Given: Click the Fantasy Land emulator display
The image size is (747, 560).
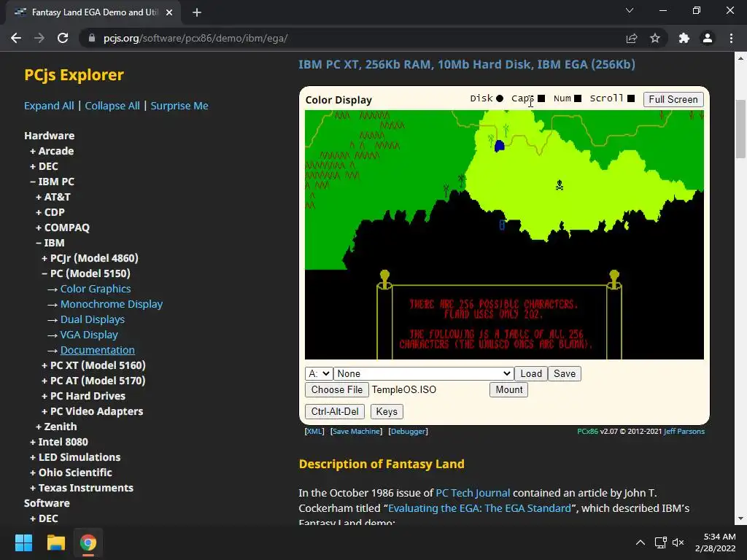Looking at the screenshot, I should (504, 235).
